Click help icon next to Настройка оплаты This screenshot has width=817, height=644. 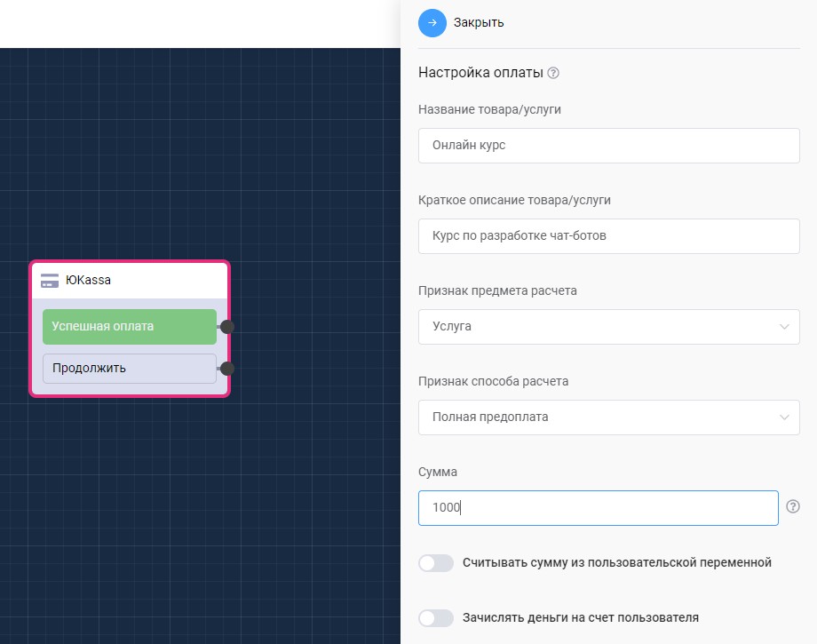pos(553,73)
